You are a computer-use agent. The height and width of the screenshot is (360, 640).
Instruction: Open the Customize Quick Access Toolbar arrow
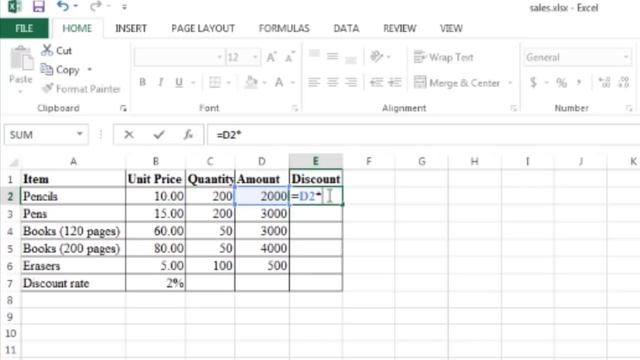(x=124, y=7)
